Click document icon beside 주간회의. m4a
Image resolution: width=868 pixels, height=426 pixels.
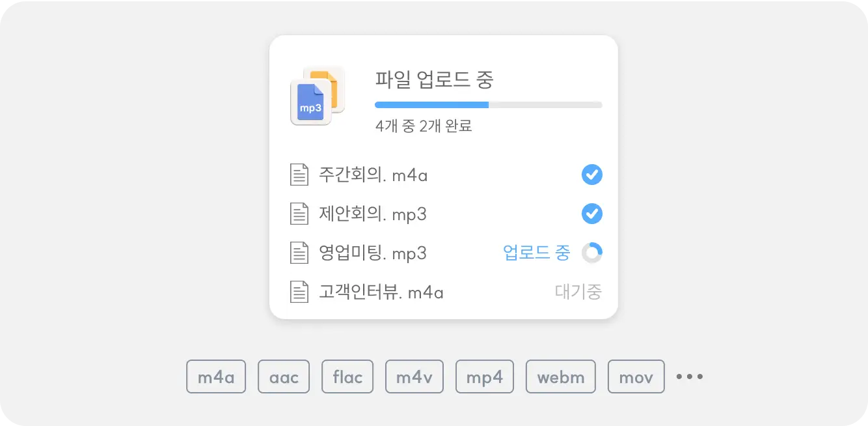point(299,175)
